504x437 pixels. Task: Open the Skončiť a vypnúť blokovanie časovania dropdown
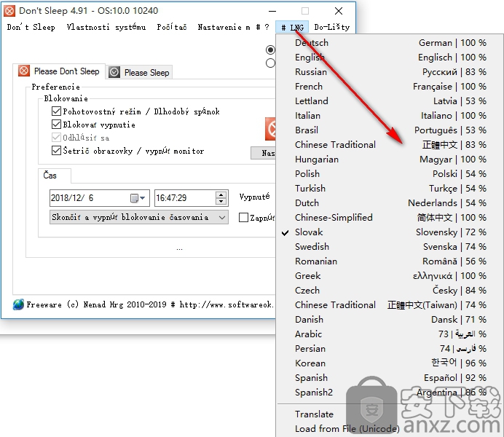[x=139, y=217]
